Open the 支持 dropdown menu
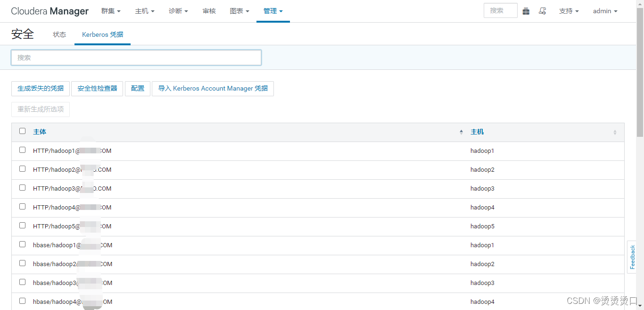Viewport: 644px width, 310px height. pyautogui.click(x=569, y=11)
